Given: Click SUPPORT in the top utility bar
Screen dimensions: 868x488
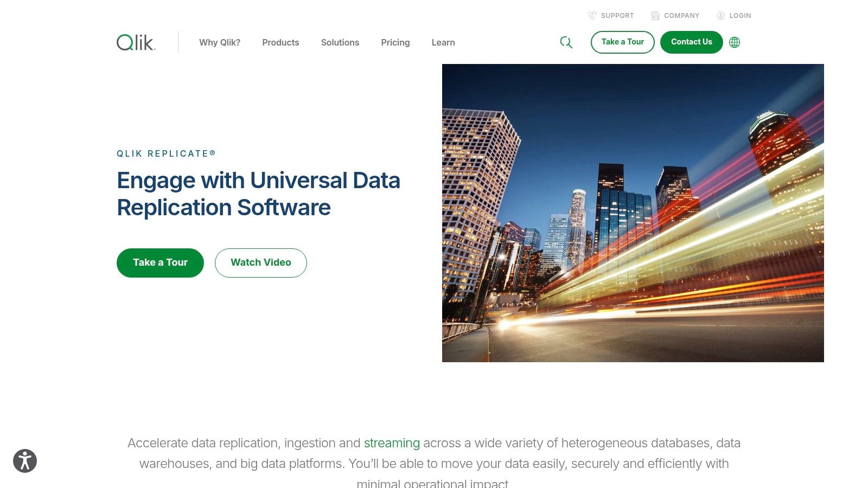Looking at the screenshot, I should coord(617,15).
